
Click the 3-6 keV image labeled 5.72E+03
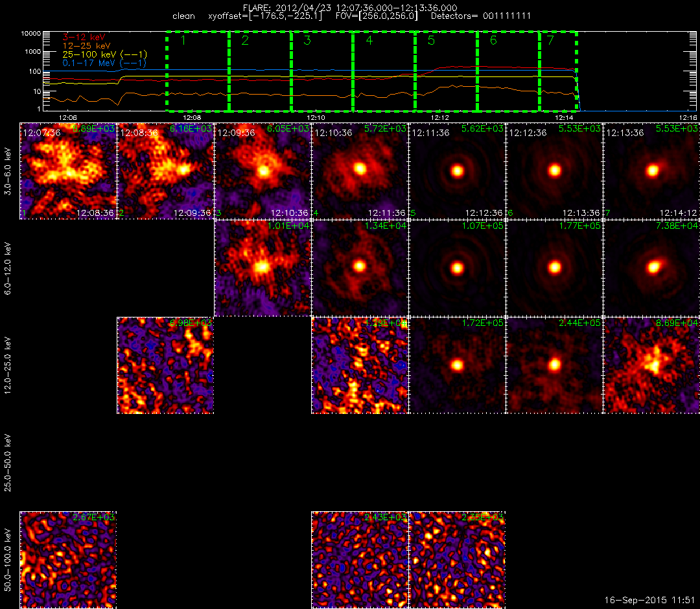click(360, 171)
